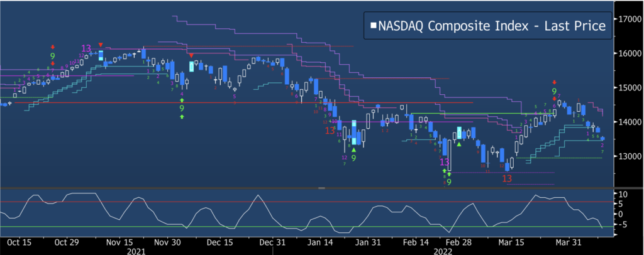
Task: Click the magenta 13 marker above November candles
Action: [86, 49]
